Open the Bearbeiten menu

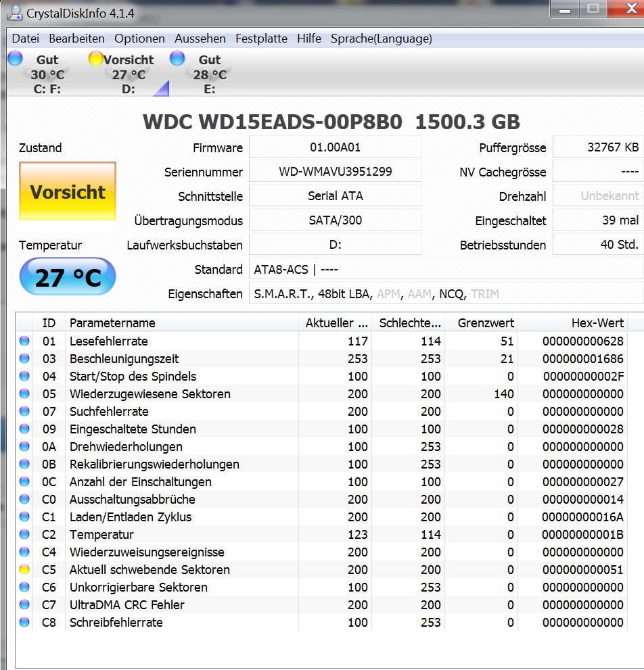pos(76,39)
